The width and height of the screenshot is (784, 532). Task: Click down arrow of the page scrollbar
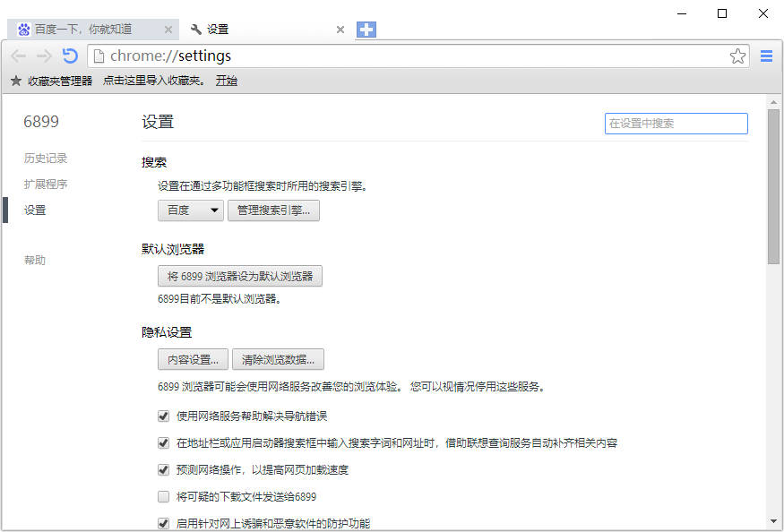pos(773,521)
